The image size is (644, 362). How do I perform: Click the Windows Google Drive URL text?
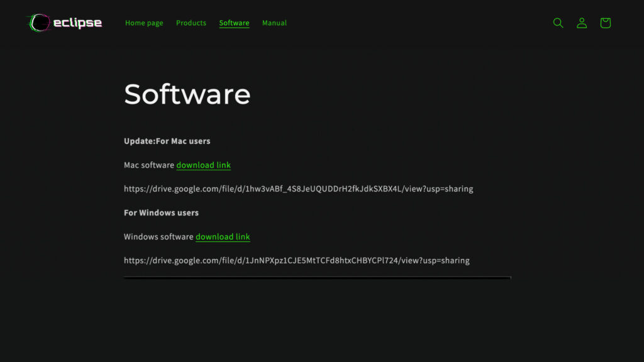[297, 261]
